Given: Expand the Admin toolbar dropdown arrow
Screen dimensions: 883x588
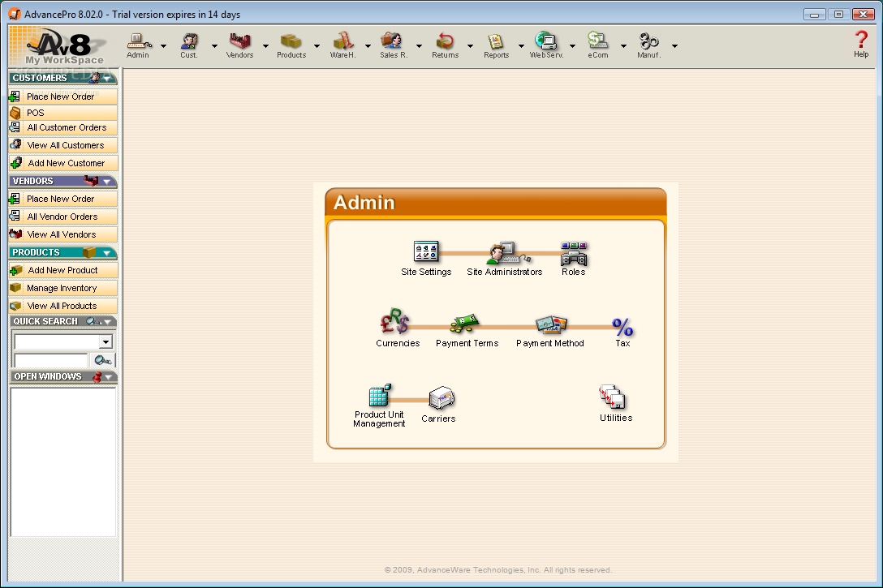Looking at the screenshot, I should tap(163, 46).
